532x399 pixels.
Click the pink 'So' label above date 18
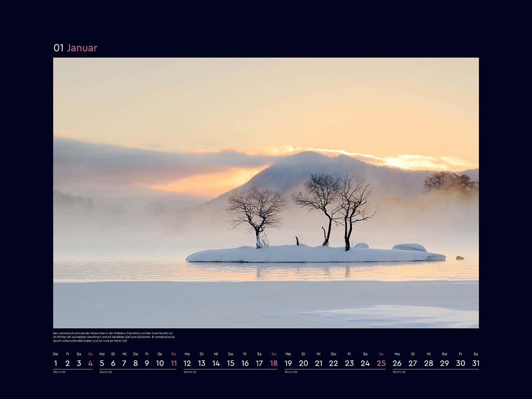point(274,354)
